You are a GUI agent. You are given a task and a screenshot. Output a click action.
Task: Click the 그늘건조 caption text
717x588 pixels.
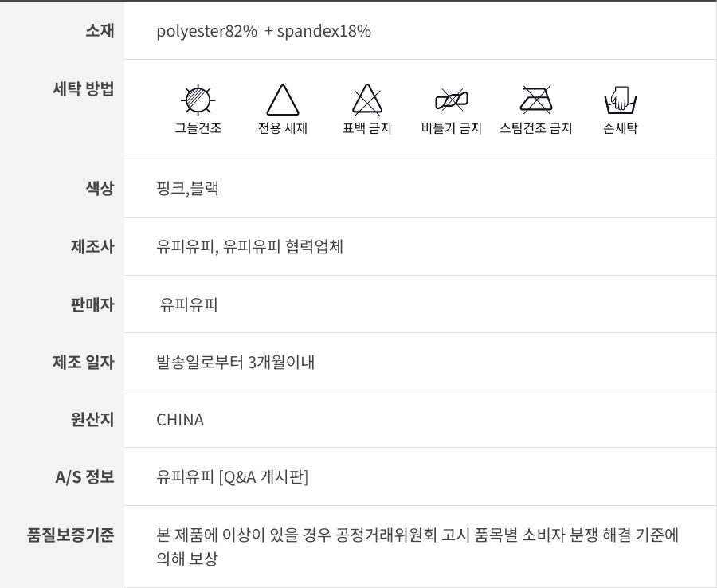[x=198, y=128]
